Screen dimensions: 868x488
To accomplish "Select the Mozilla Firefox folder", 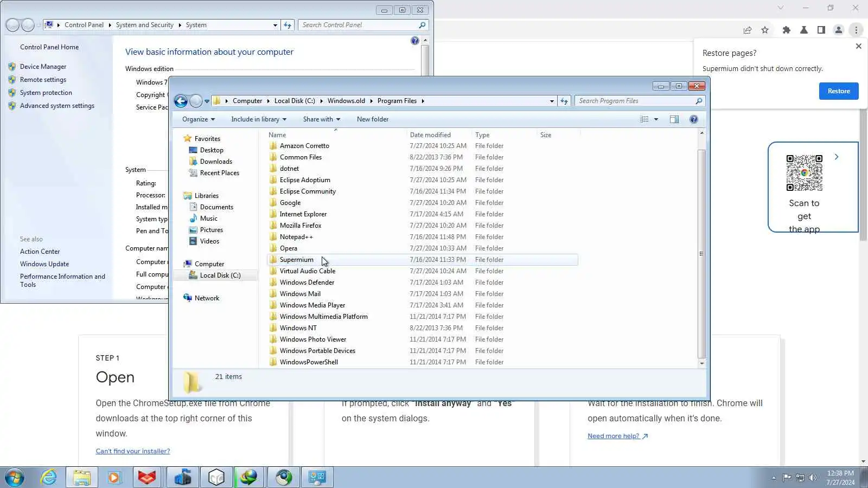I will coord(301,226).
